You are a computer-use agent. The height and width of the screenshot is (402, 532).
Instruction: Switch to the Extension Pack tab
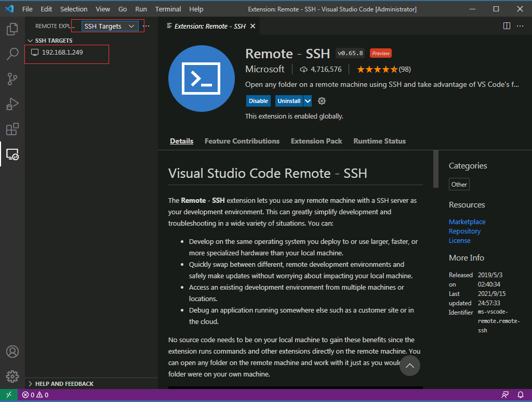point(316,141)
